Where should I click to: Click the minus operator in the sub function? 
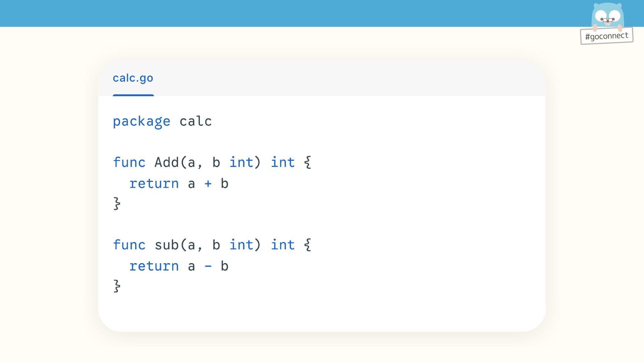(208, 266)
